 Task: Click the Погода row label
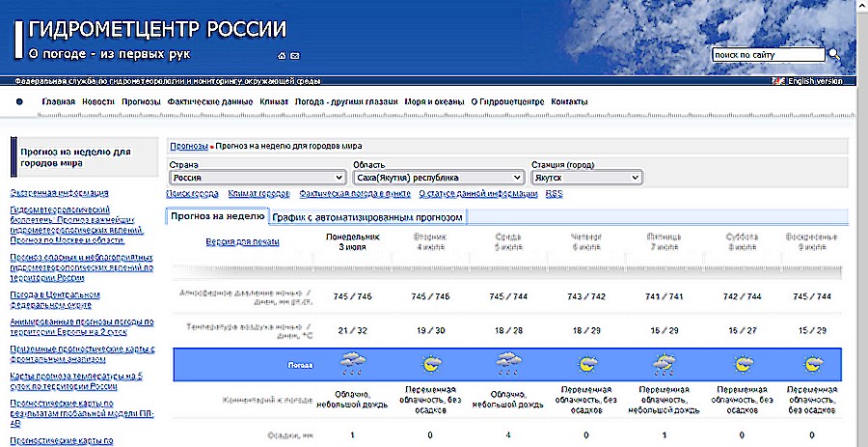tap(300, 366)
